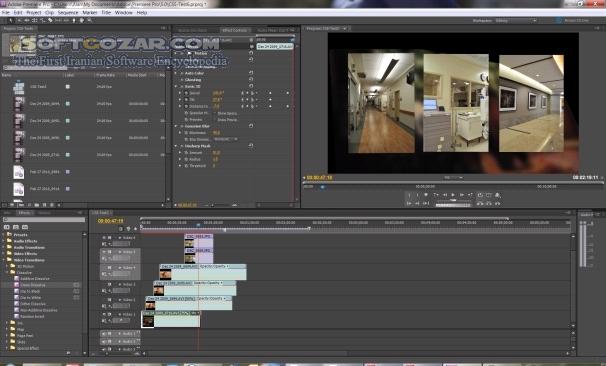Click first filter icon below Effects search
Screen dimensions: 606x366
pos(7,227)
